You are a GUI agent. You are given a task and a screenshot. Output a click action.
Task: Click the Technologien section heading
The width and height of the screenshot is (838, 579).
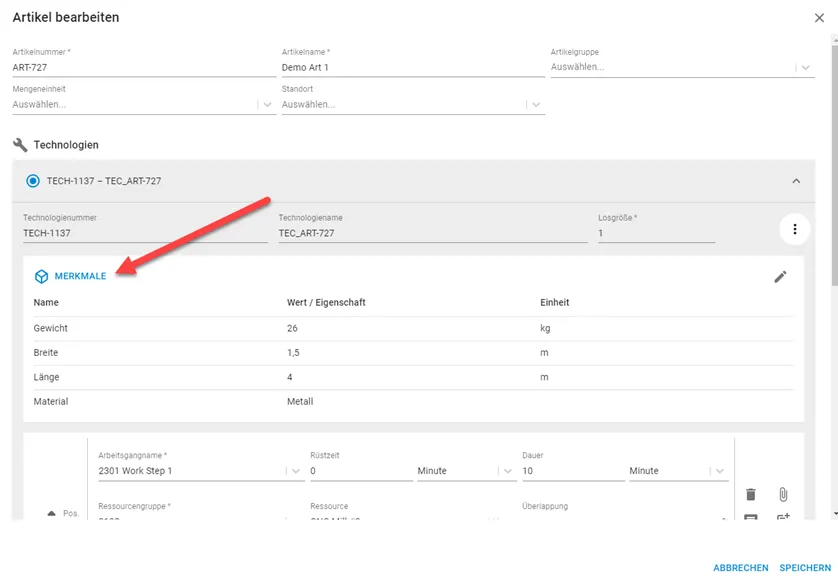(x=66, y=145)
